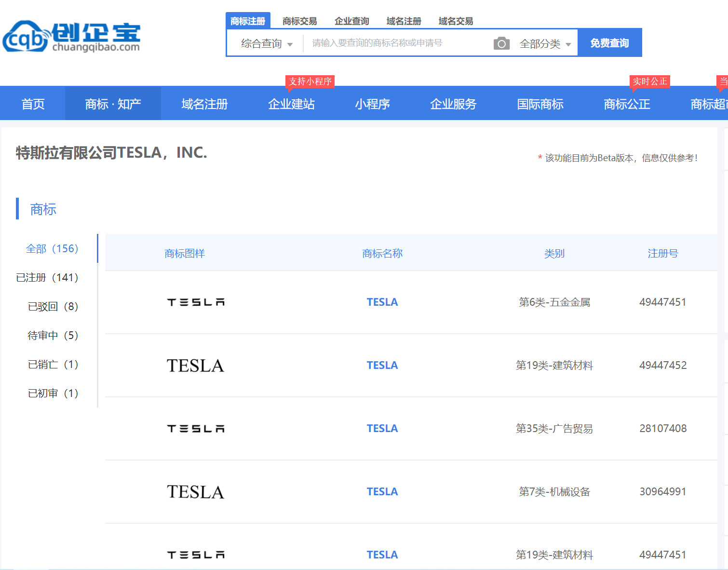Click the camera image search icon
The width and height of the screenshot is (728, 570).
coord(501,43)
